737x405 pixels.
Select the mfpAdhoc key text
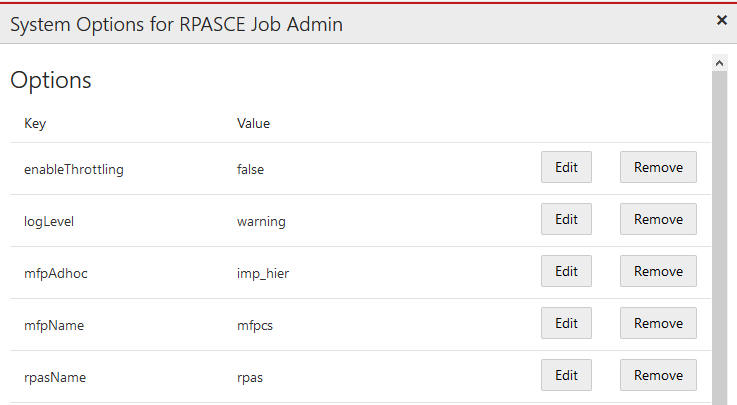pyautogui.click(x=55, y=273)
